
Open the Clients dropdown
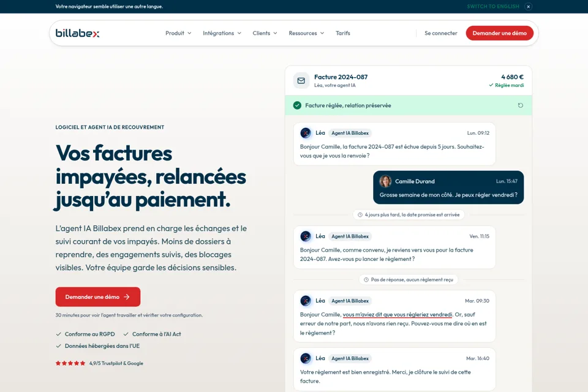265,33
